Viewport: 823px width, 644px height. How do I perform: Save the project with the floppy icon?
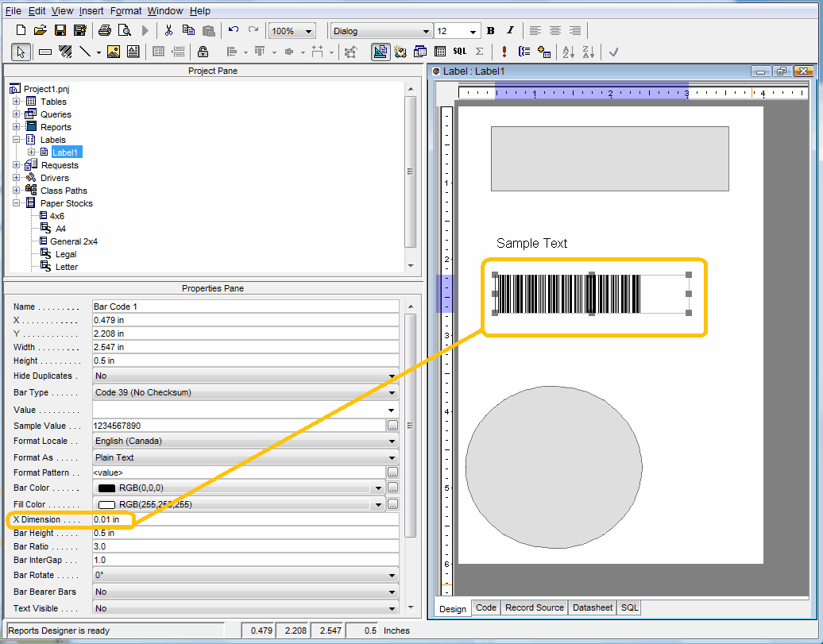click(60, 30)
